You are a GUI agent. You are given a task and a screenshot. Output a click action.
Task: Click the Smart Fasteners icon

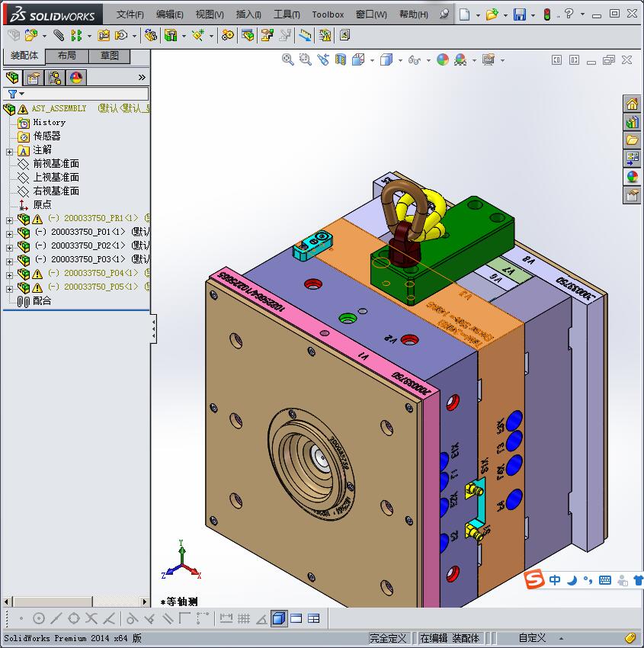click(x=104, y=36)
